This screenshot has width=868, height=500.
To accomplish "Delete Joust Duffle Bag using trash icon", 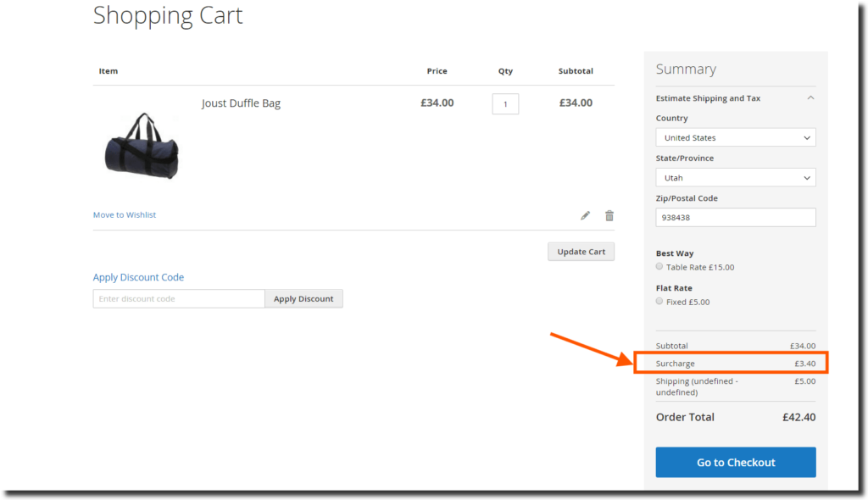I will 609,215.
